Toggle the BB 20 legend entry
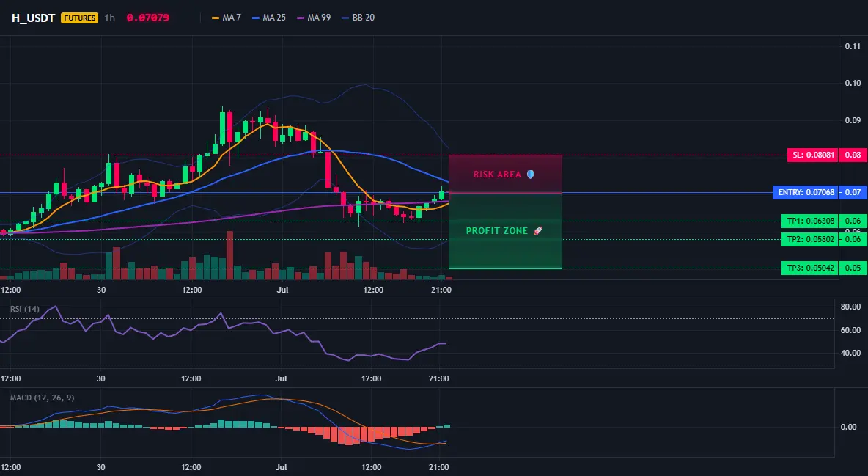 pyautogui.click(x=358, y=18)
